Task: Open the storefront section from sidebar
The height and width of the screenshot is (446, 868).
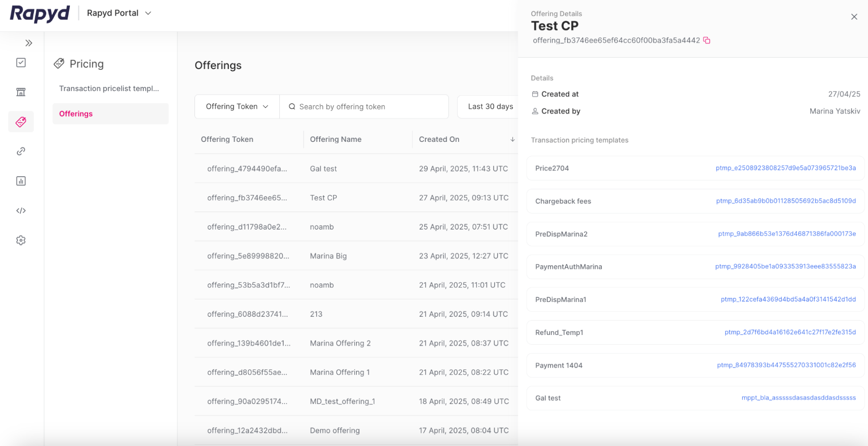Action: (20, 92)
